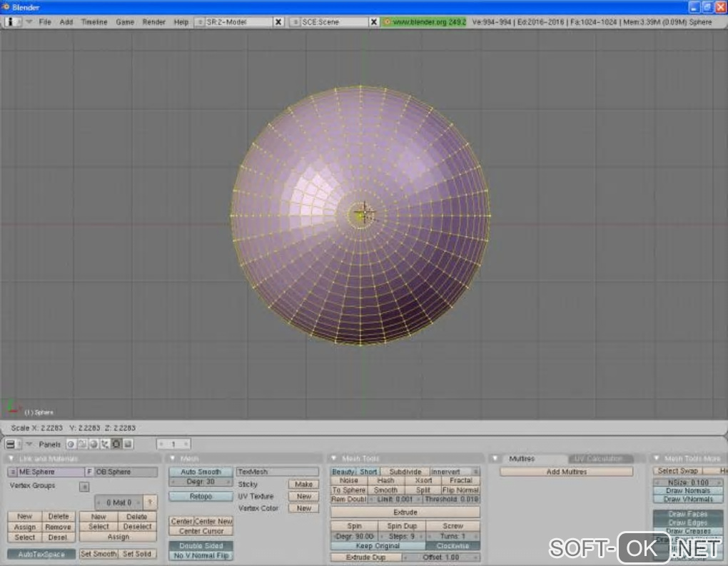This screenshot has width=728, height=566.
Task: Click the Shading context icon in Panels header
Action: point(93,444)
